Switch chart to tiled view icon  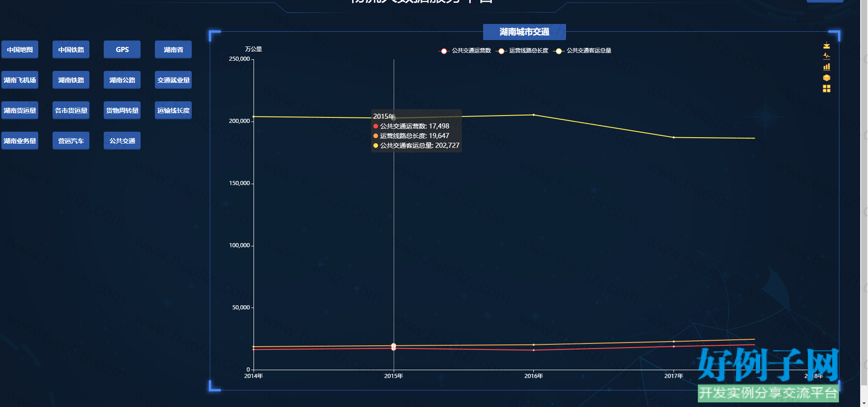pyautogui.click(x=827, y=88)
